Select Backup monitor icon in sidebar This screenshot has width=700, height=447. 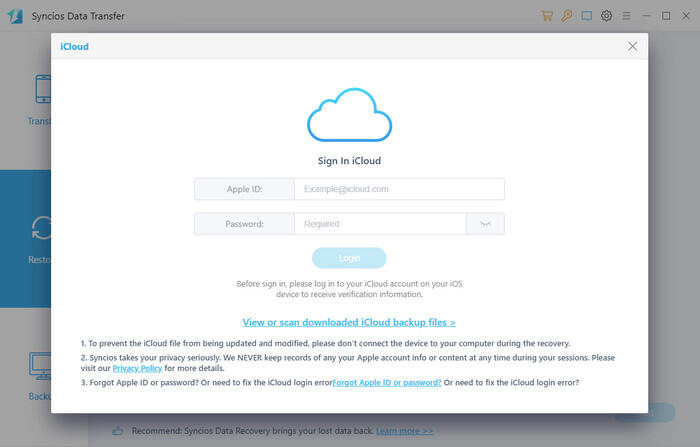pyautogui.click(x=40, y=366)
